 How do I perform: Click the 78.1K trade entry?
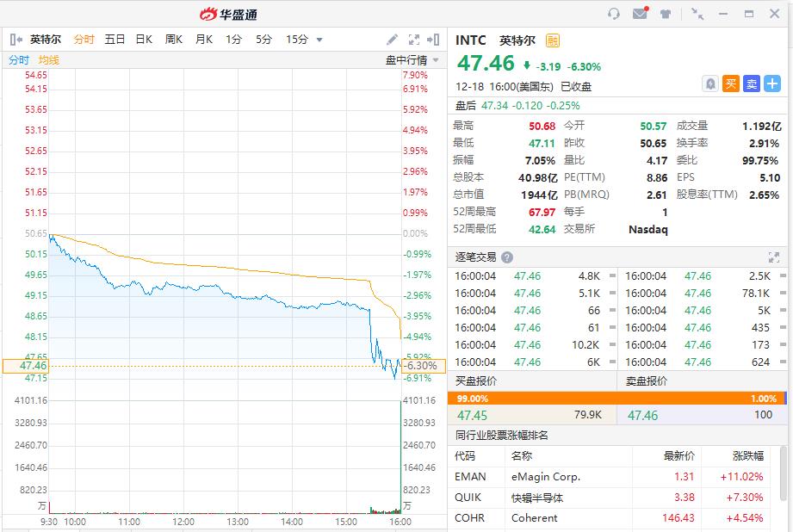pyautogui.click(x=756, y=294)
